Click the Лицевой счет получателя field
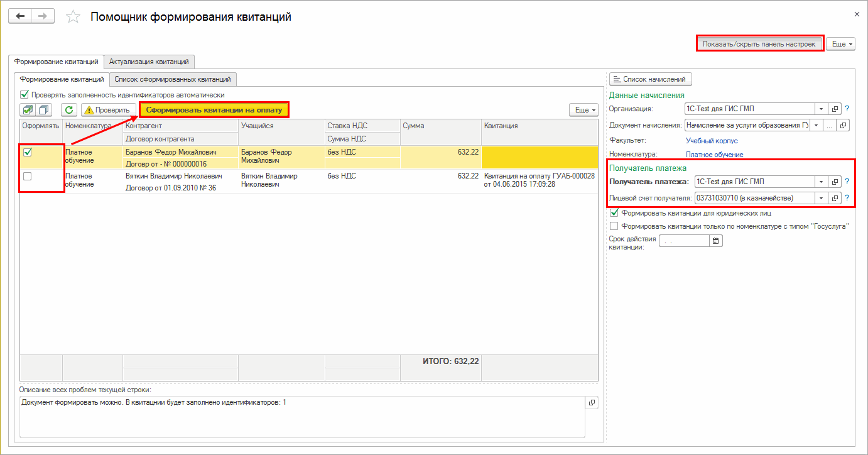 click(x=754, y=198)
